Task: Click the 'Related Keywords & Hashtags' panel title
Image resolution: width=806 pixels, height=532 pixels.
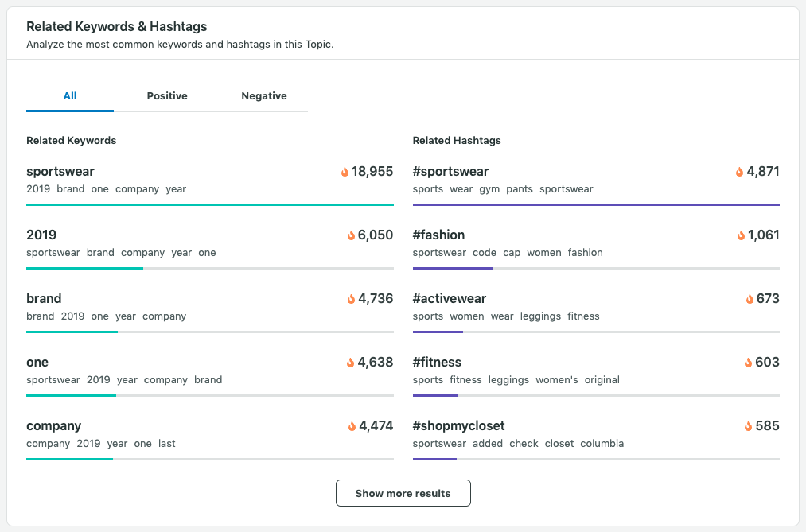Action: (x=117, y=27)
